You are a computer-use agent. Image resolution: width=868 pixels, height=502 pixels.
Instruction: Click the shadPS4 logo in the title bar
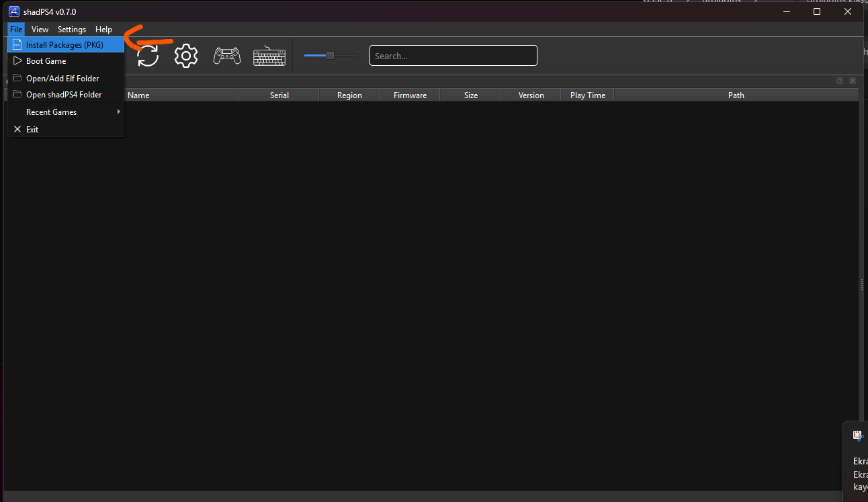coord(13,11)
